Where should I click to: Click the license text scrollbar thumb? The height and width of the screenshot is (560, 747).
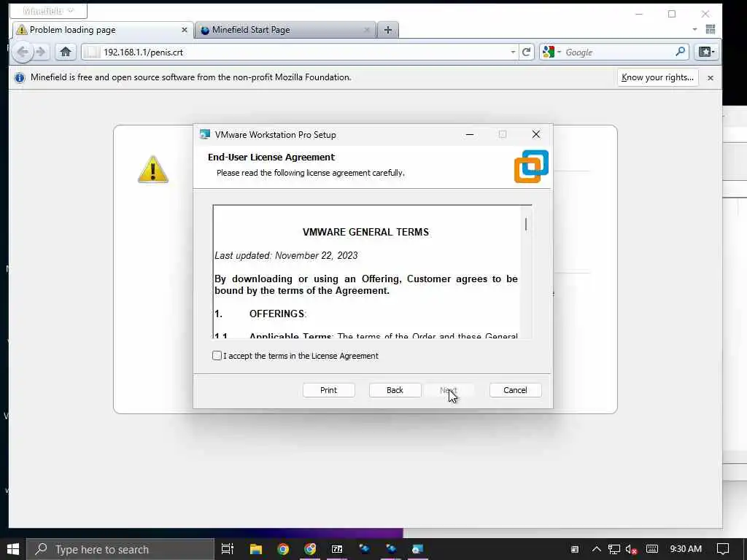pyautogui.click(x=526, y=225)
